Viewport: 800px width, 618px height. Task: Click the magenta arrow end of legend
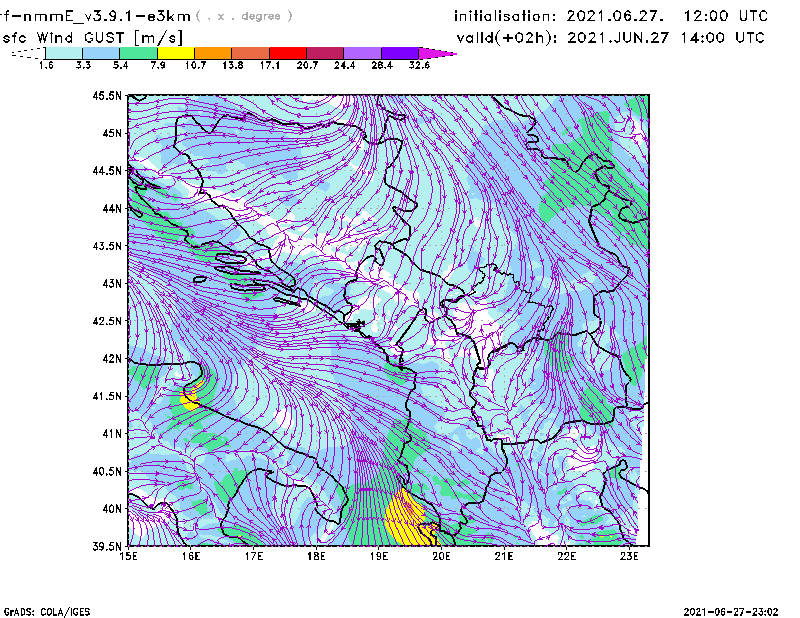click(437, 53)
